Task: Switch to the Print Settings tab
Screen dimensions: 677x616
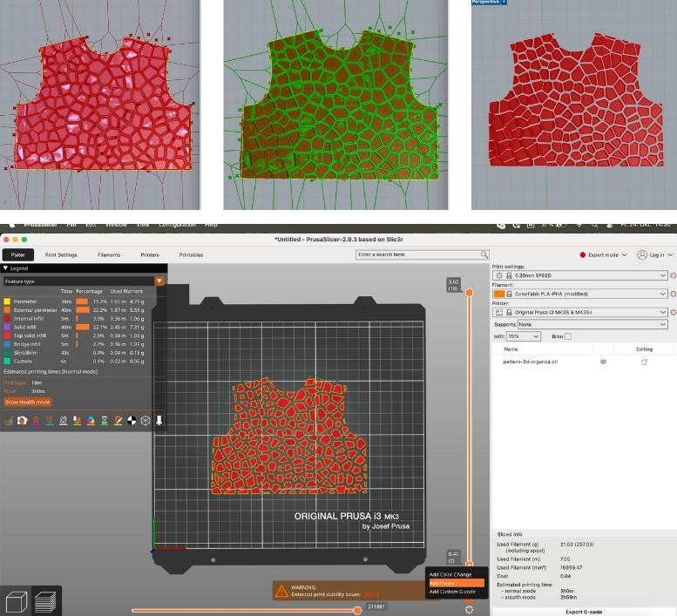Action: coord(61,254)
